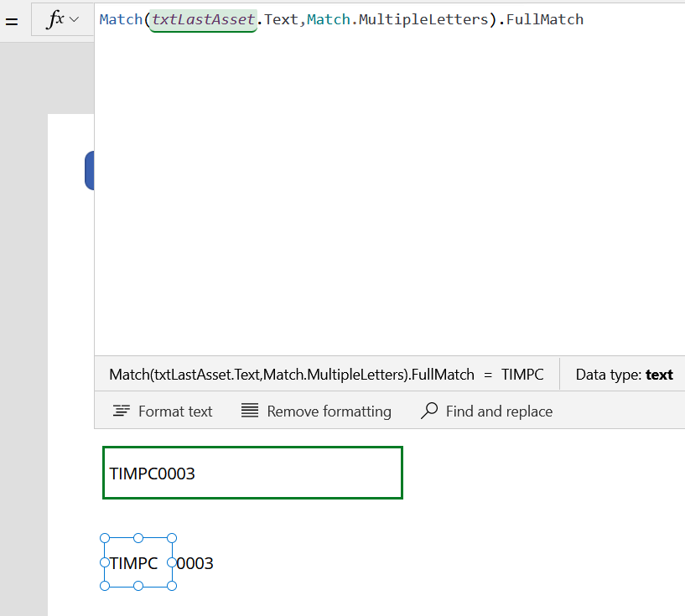Click FullMatch at the end of formula
Image resolution: width=685 pixels, height=616 pixels.
coord(545,19)
